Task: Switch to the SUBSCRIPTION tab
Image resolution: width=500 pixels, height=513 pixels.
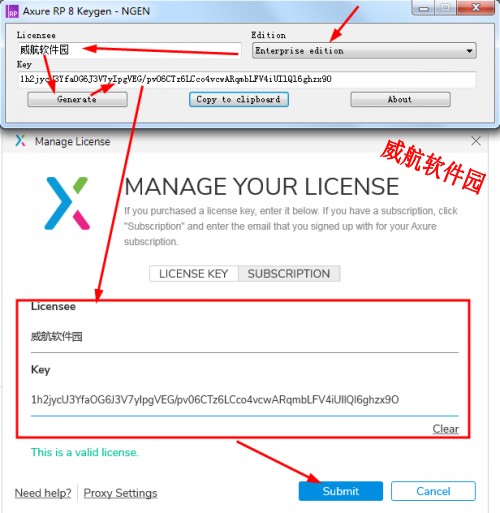Action: (x=289, y=274)
